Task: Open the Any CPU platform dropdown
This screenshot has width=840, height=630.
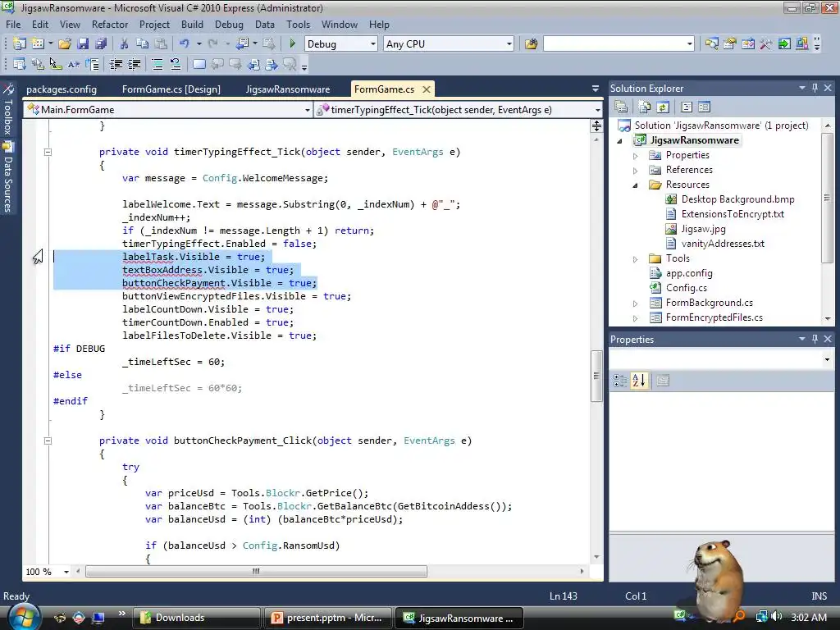Action: [509, 44]
